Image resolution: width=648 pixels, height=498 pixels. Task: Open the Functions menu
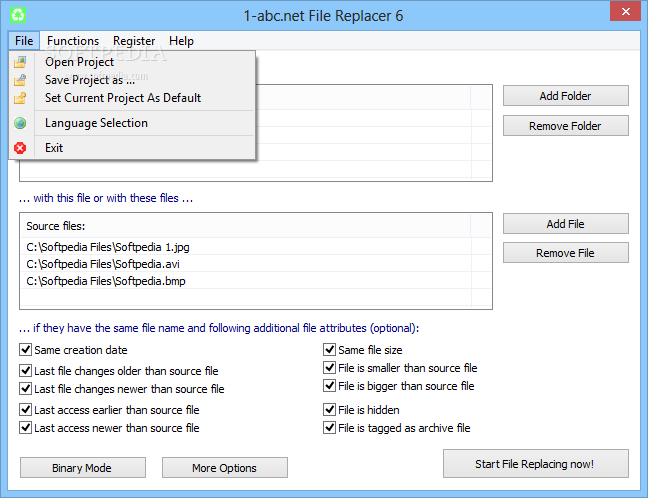73,41
